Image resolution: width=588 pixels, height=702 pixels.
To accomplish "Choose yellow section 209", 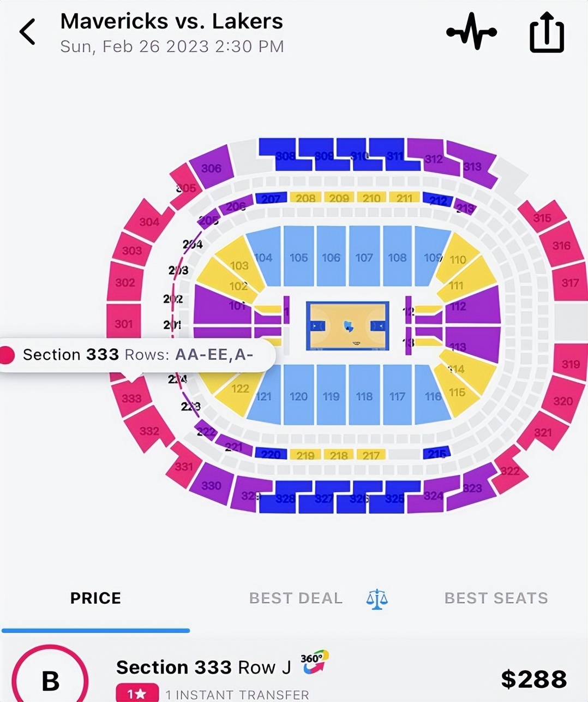I will tap(339, 198).
